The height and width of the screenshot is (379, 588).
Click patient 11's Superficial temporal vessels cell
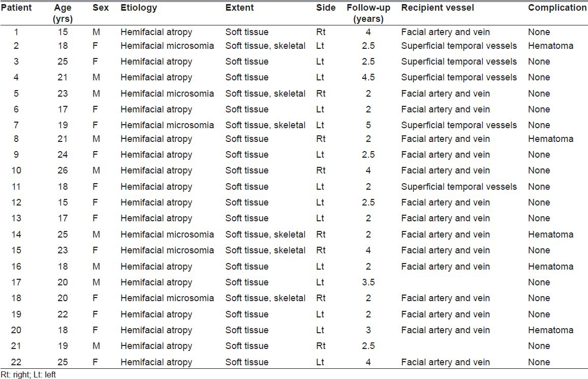coord(459,187)
